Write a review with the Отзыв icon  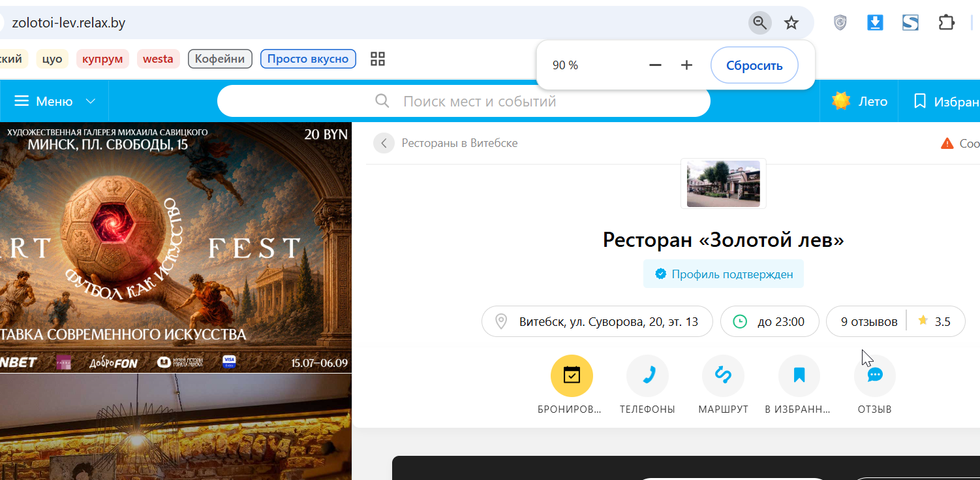point(875,376)
